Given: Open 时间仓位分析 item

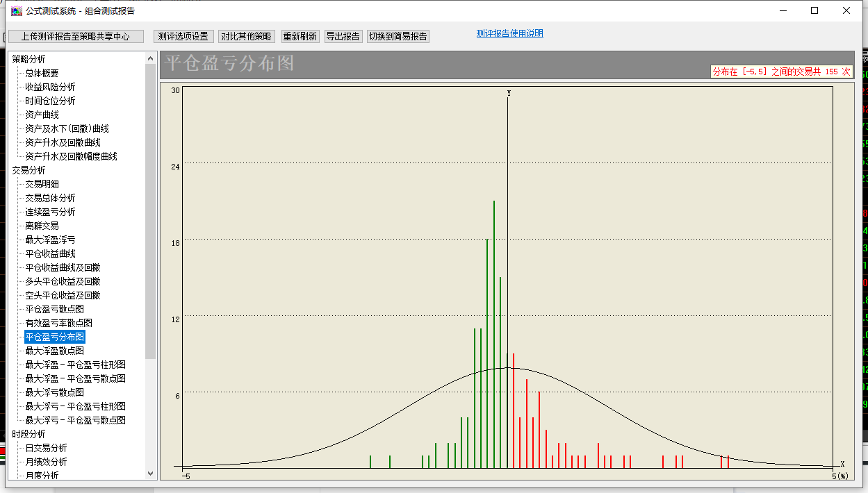Looking at the screenshot, I should coord(51,101).
